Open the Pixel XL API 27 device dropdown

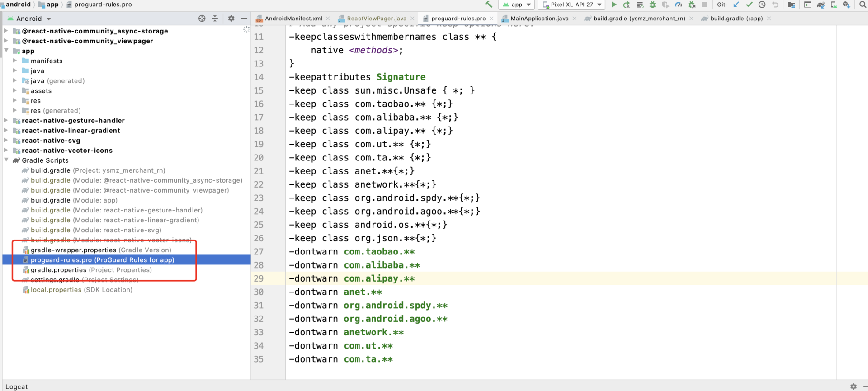[572, 5]
